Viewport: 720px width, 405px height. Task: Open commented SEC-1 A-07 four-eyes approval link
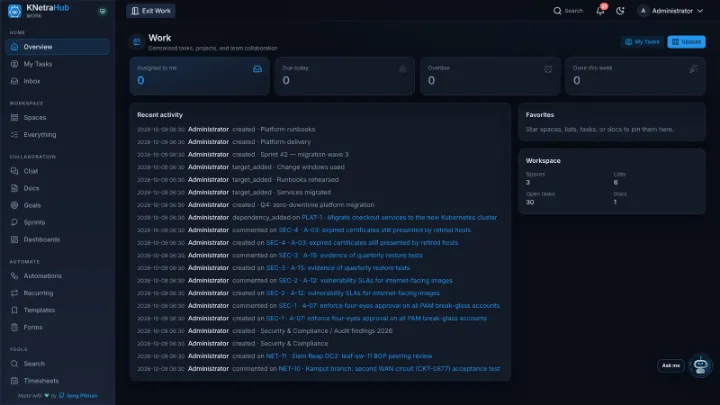(389, 306)
